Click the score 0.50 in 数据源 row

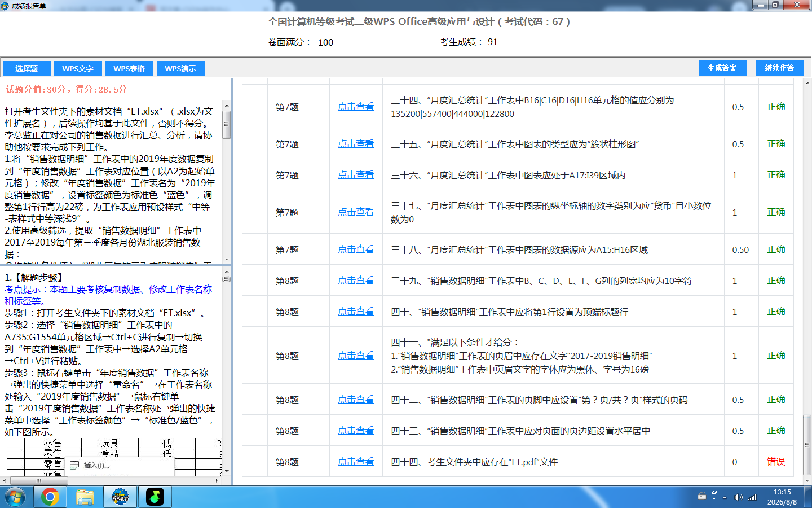coord(740,250)
